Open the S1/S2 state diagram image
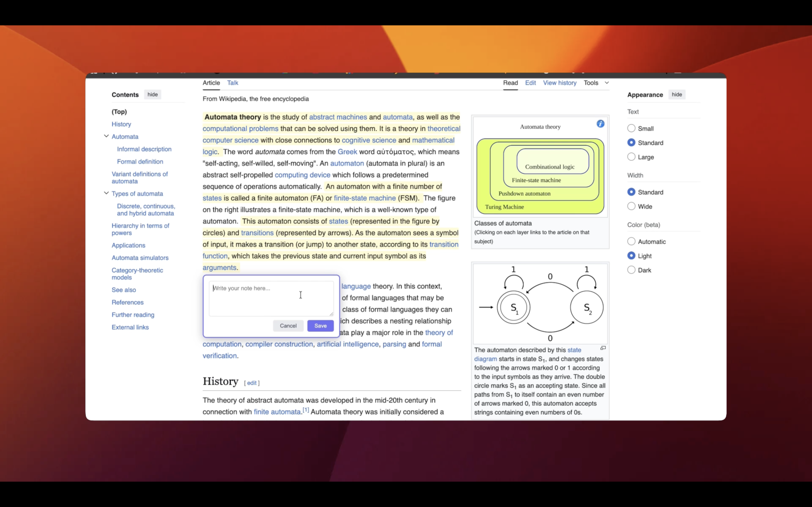This screenshot has height=507, width=812. point(540,304)
